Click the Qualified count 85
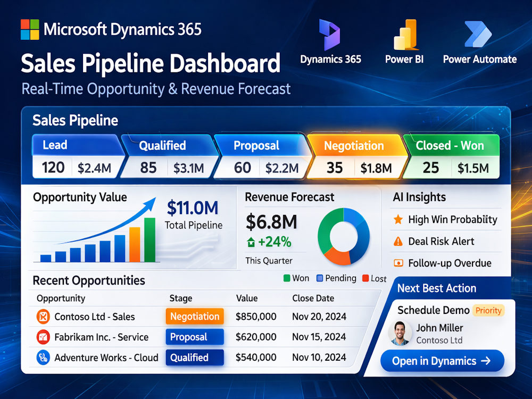The width and height of the screenshot is (532, 399). 148,168
